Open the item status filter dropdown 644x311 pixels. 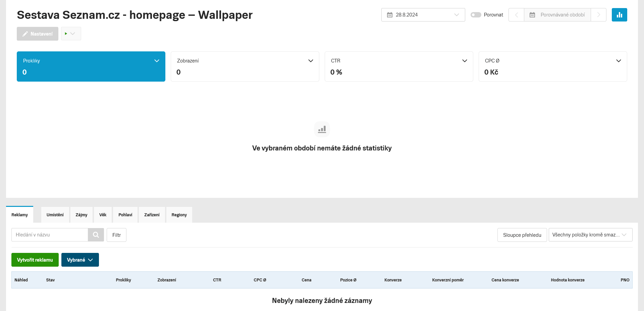(x=590, y=235)
